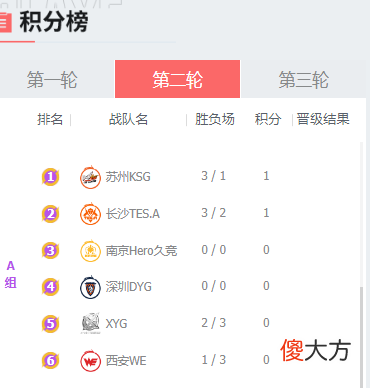Select the 第二轮 tab

point(177,79)
